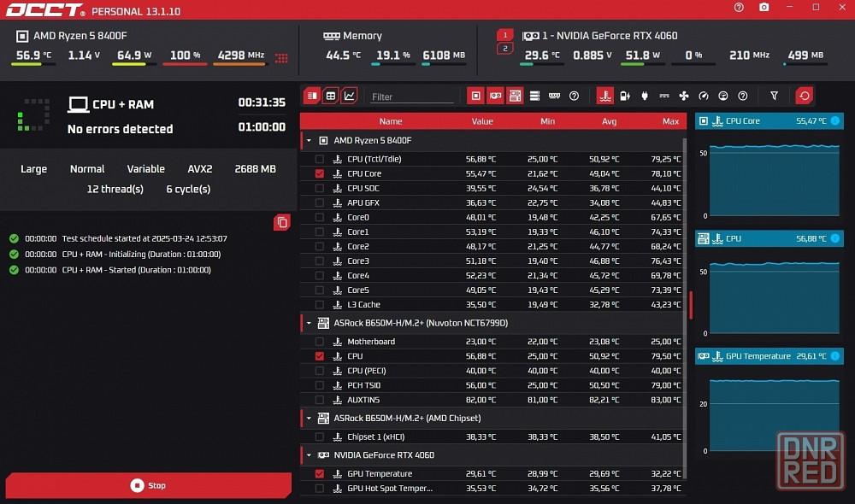The height and width of the screenshot is (504, 855).
Task: Enable the APU GFX checkbox
Action: tap(320, 202)
